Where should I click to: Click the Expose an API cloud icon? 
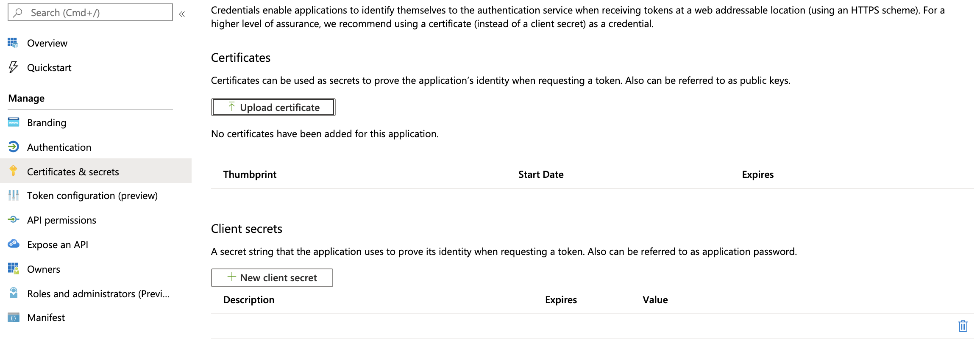pos(13,244)
